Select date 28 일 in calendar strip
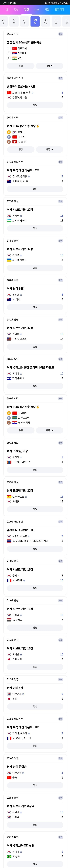 pos(24,21)
